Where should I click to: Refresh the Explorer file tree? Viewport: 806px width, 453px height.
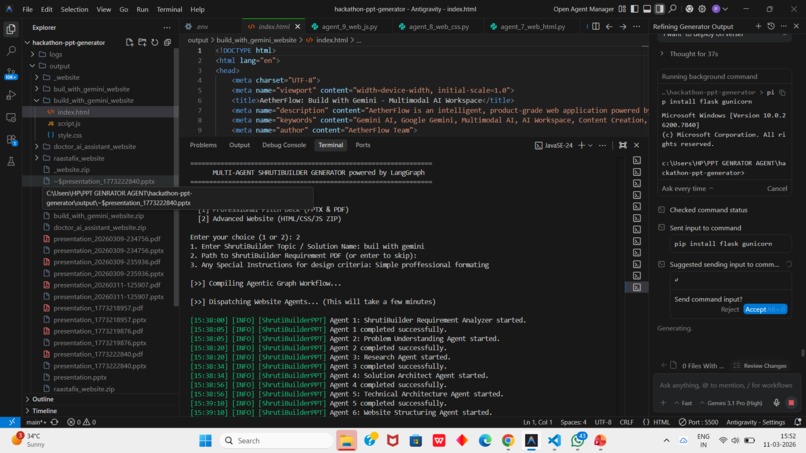coord(155,42)
